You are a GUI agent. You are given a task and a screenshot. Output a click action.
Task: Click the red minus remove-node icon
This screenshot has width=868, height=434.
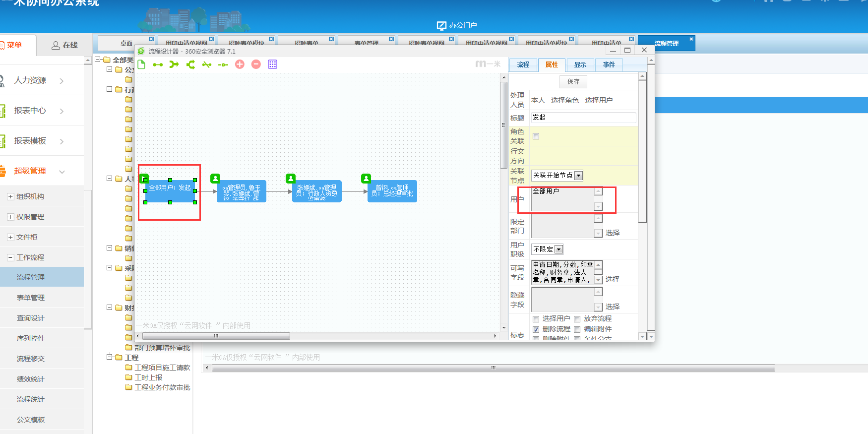coord(256,64)
